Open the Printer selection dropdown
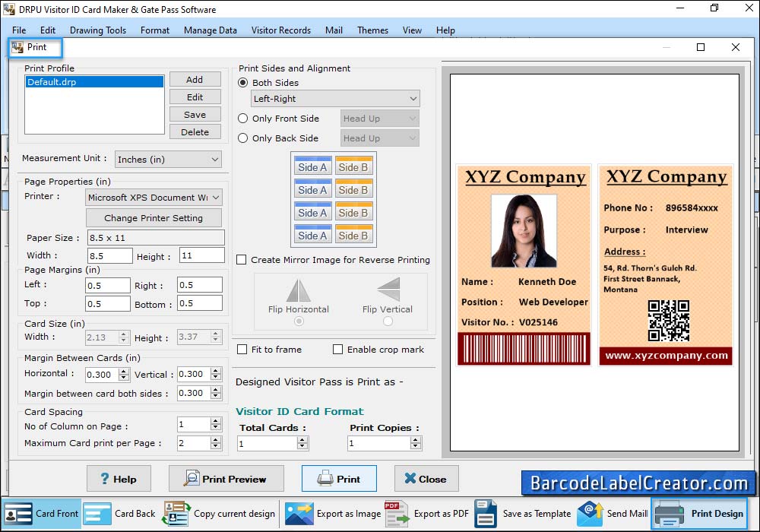This screenshot has width=760, height=532. click(x=154, y=197)
